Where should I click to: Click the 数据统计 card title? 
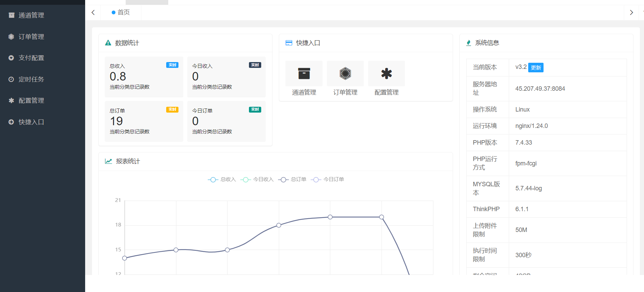[x=127, y=43]
